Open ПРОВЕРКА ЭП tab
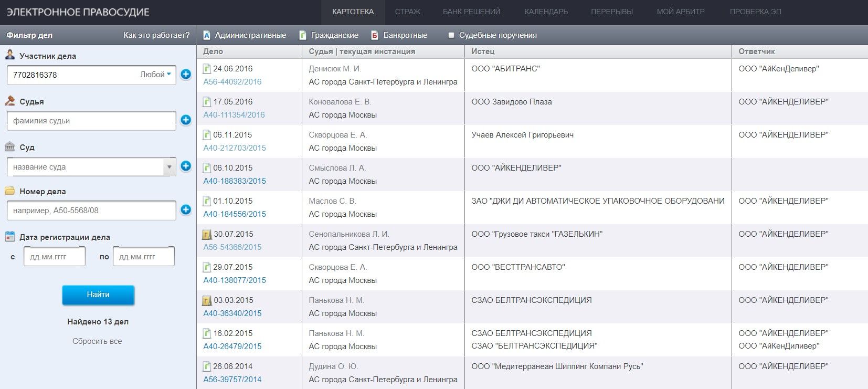This screenshot has height=389, width=868. coord(755,12)
